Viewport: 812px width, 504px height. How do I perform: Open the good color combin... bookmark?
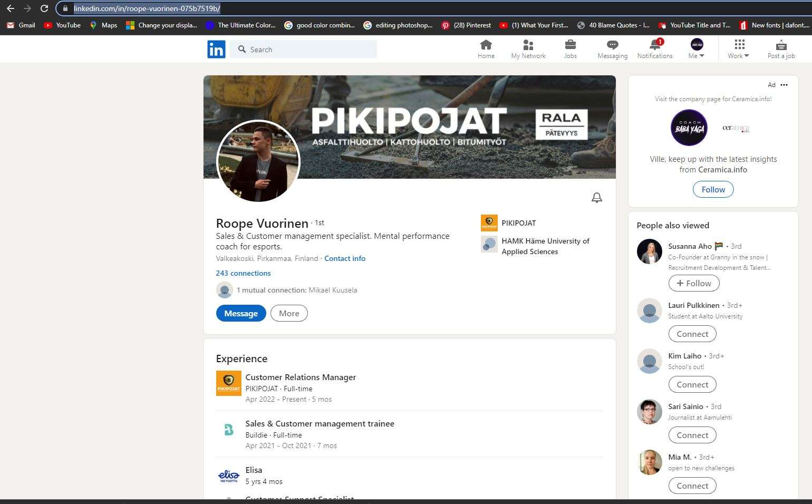click(319, 25)
